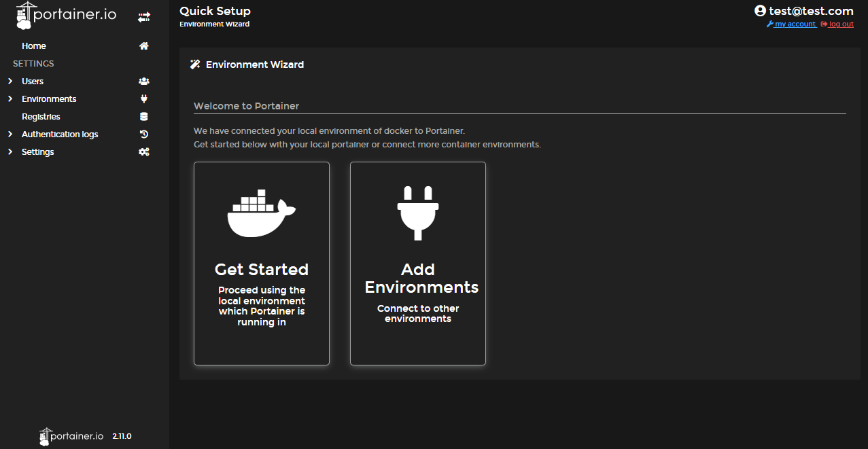Open the Settings sidebar entry
The width and height of the screenshot is (868, 449).
(37, 152)
